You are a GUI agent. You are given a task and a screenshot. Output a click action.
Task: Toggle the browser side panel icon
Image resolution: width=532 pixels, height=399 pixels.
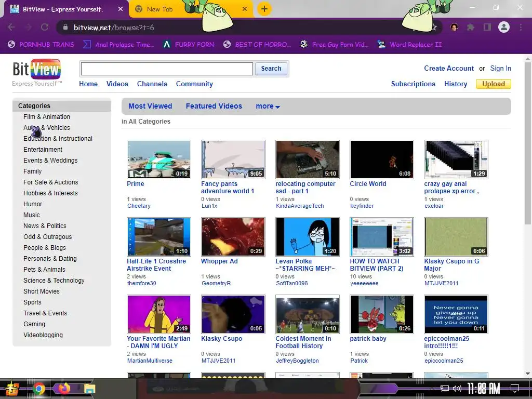pyautogui.click(x=487, y=27)
